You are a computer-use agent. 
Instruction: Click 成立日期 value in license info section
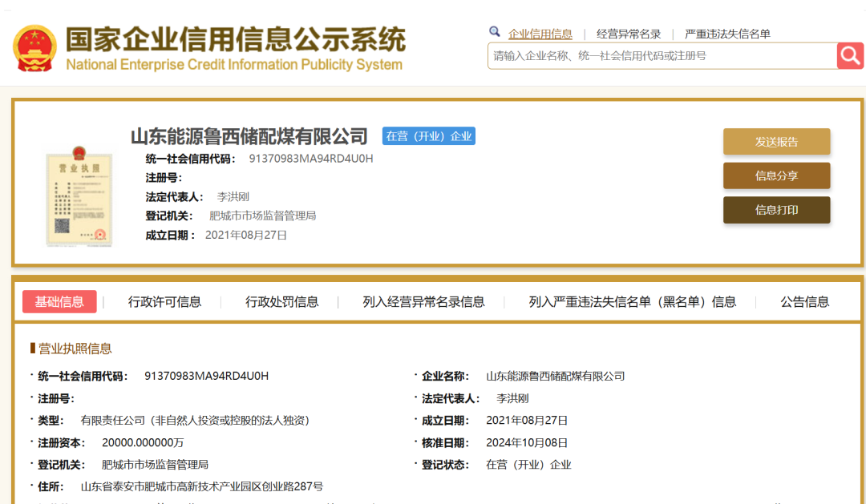(527, 421)
